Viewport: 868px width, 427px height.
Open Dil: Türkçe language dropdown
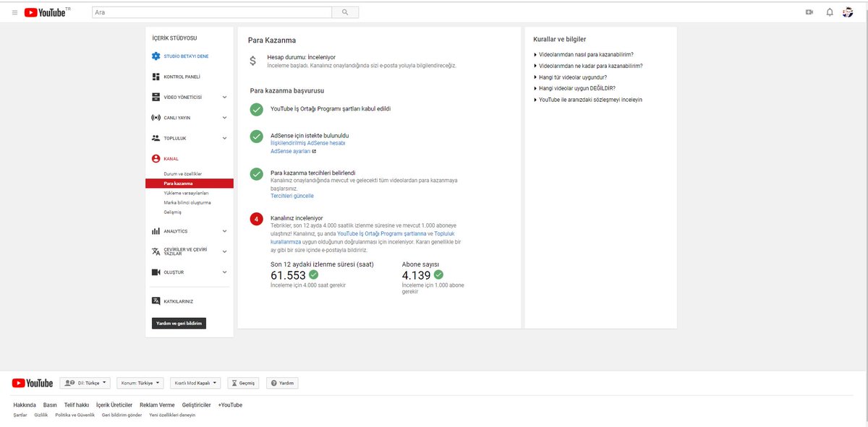[86, 383]
